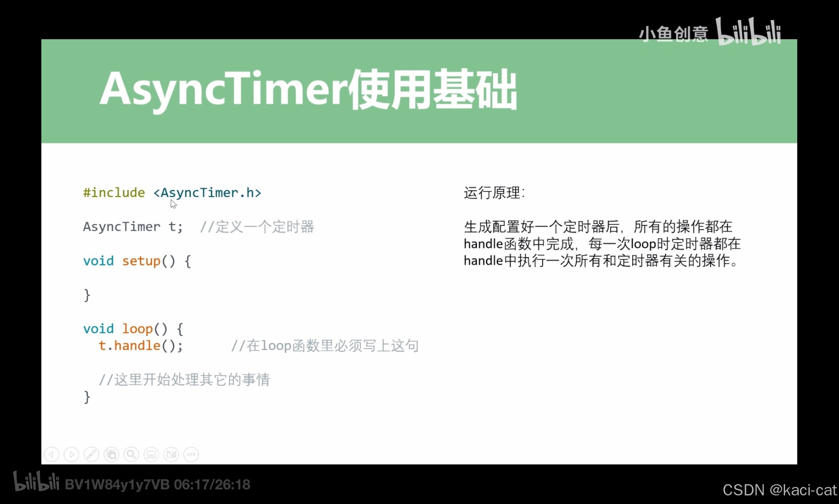The height and width of the screenshot is (504, 839).
Task: Click the CSDN @kaci-cat watermark
Action: click(x=779, y=490)
